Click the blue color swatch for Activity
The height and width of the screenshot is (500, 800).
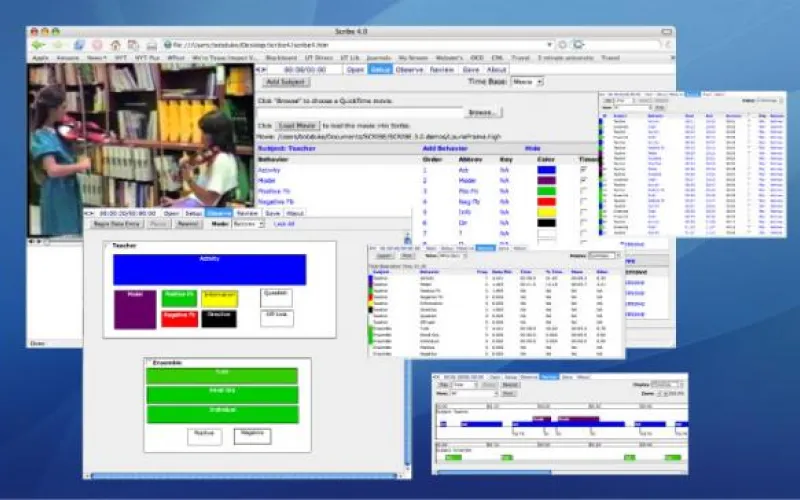(546, 170)
